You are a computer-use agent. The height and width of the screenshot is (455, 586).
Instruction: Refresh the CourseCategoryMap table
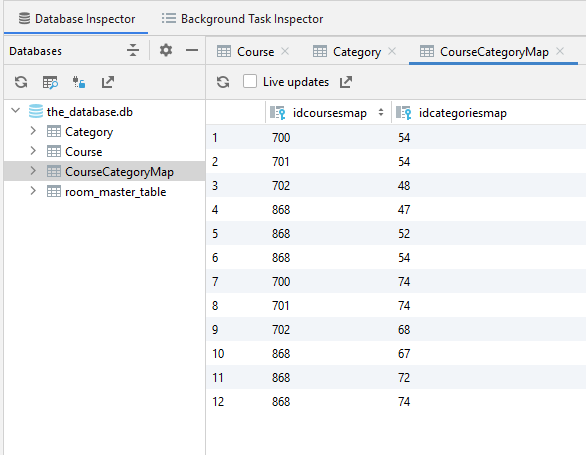pyautogui.click(x=223, y=82)
